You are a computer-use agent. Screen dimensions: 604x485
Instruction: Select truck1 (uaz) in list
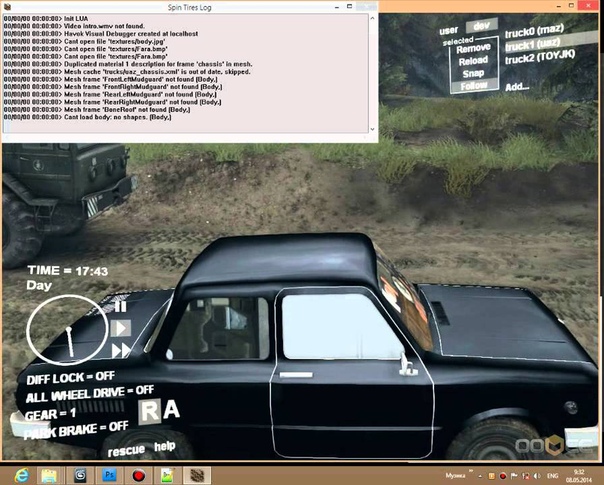click(x=533, y=45)
